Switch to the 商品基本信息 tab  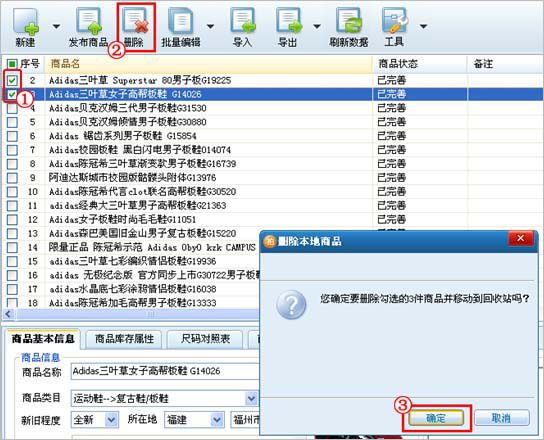click(43, 339)
